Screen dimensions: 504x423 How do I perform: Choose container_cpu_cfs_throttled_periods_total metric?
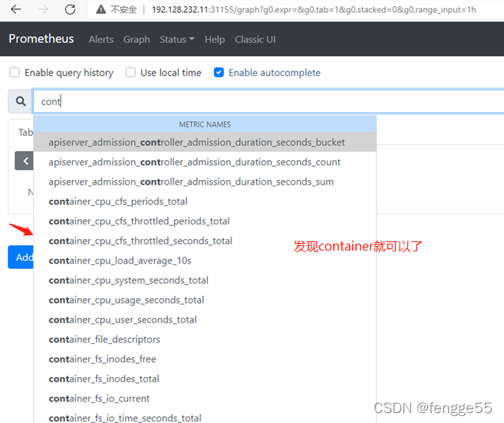(205, 221)
